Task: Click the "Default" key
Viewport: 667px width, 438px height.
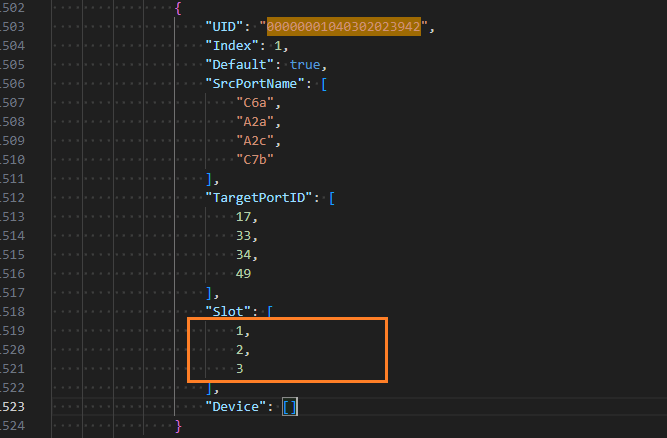Action: [240, 65]
